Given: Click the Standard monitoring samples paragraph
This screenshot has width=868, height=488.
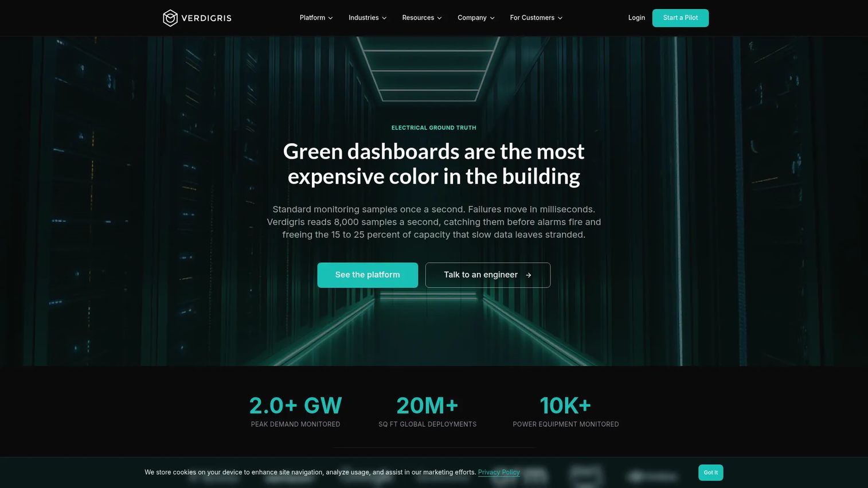Looking at the screenshot, I should coord(434,222).
